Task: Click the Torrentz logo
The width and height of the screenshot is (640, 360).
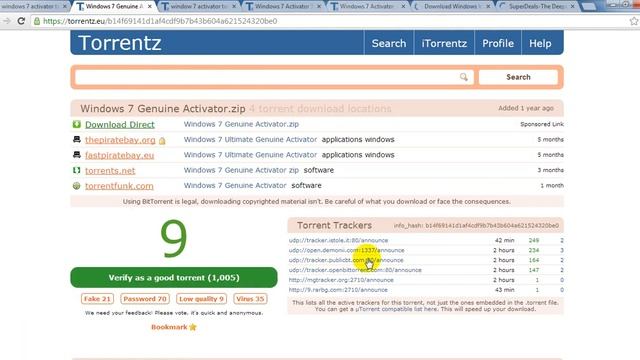Action: tap(120, 43)
